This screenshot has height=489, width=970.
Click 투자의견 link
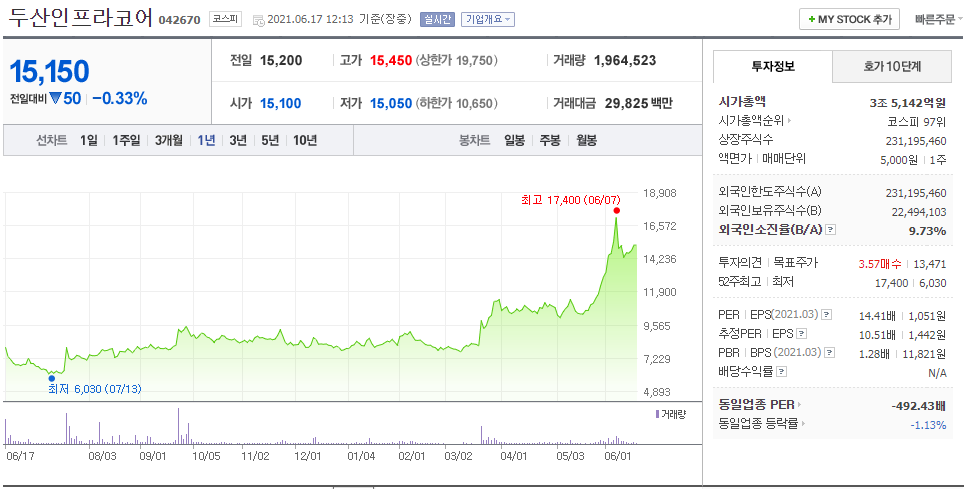740,263
